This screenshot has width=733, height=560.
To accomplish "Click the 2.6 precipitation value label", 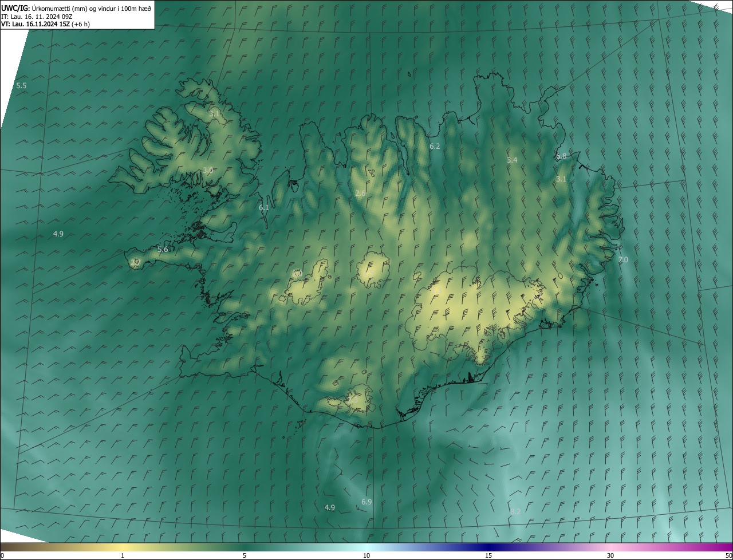I will click(360, 194).
